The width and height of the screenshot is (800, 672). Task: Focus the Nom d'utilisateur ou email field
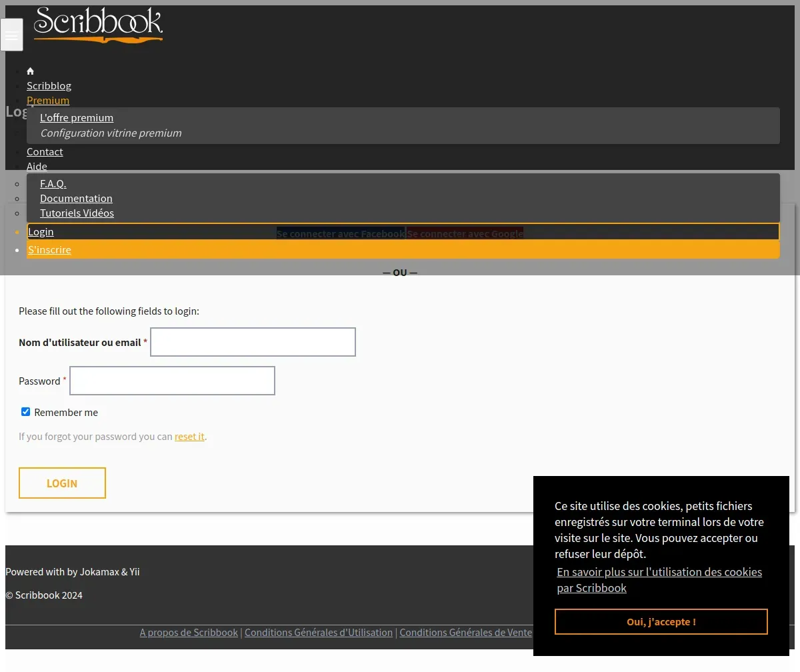coord(253,342)
